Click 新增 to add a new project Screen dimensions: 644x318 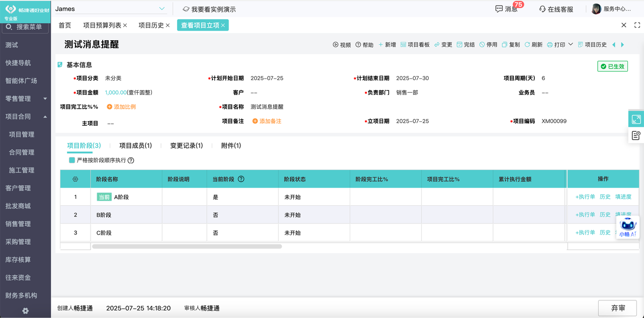coord(387,45)
